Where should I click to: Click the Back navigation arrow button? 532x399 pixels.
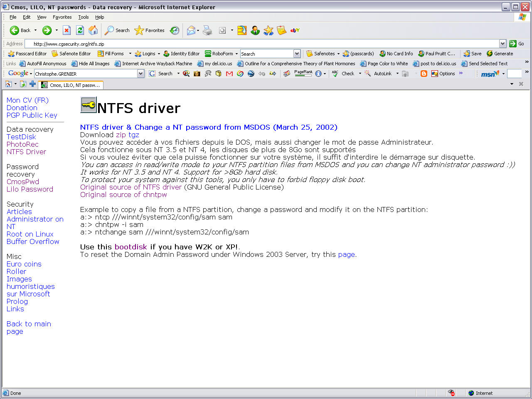point(20,30)
